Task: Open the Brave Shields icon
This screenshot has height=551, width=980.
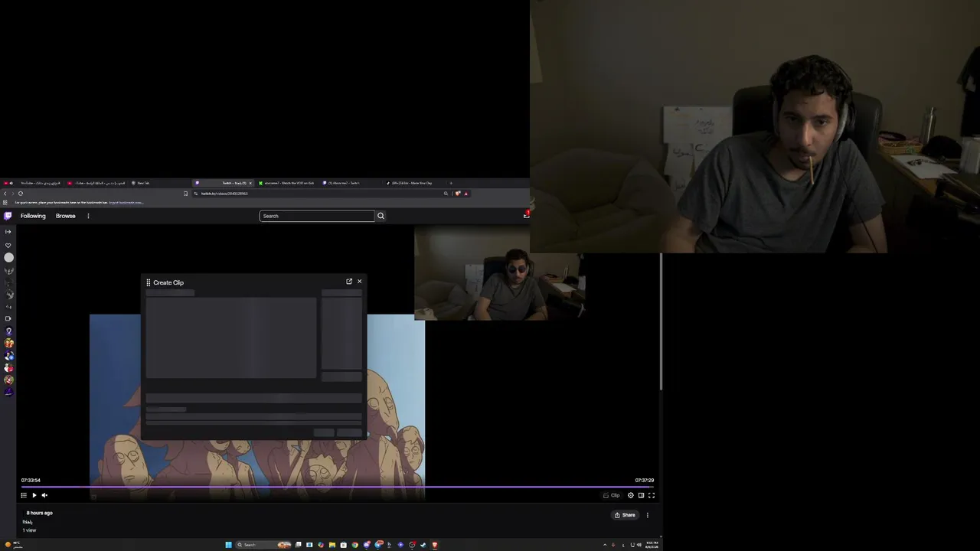Action: point(458,194)
